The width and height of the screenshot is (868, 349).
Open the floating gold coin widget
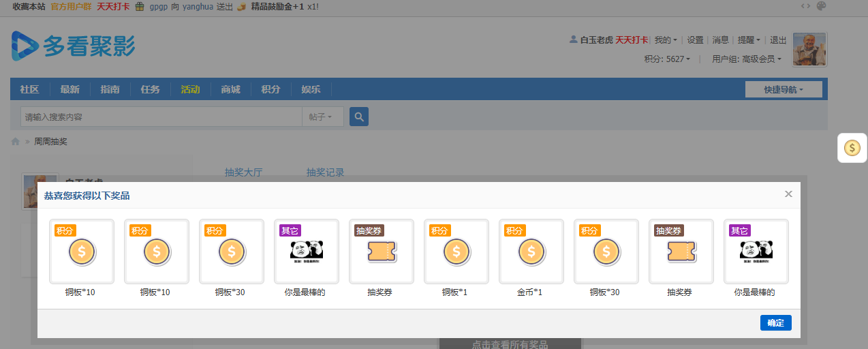(852, 148)
